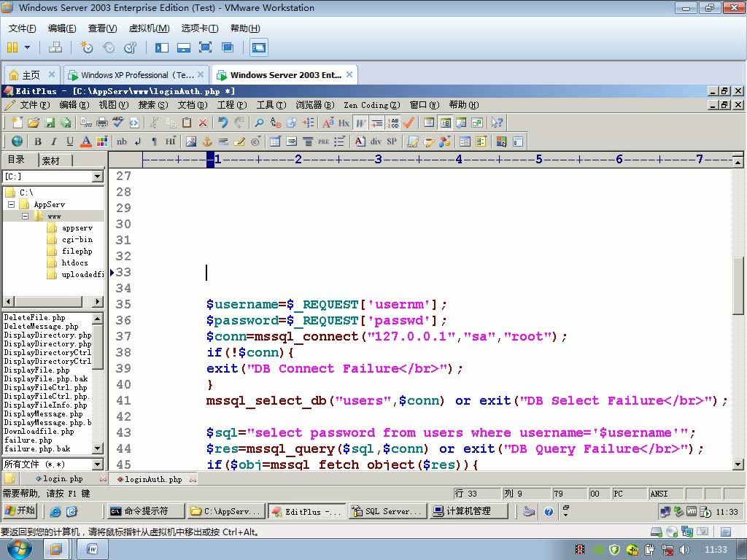Click the Replace A-B icon
The height and width of the screenshot is (560, 747).
[x=275, y=122]
